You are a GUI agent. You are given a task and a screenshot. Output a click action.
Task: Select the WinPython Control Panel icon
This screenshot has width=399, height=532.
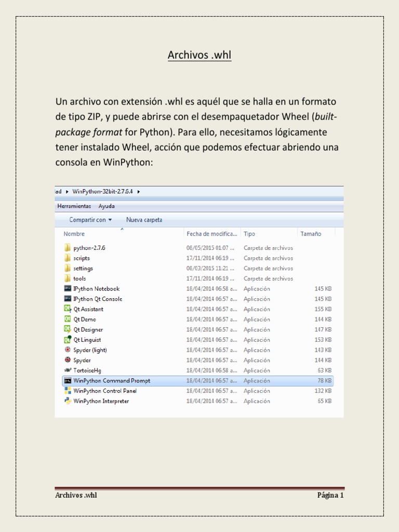pos(68,391)
